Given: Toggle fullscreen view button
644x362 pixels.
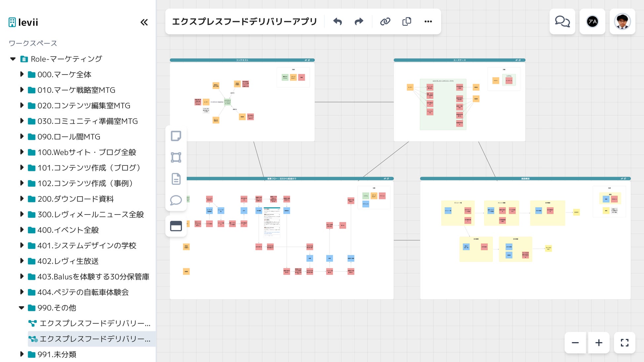Looking at the screenshot, I should (624, 343).
